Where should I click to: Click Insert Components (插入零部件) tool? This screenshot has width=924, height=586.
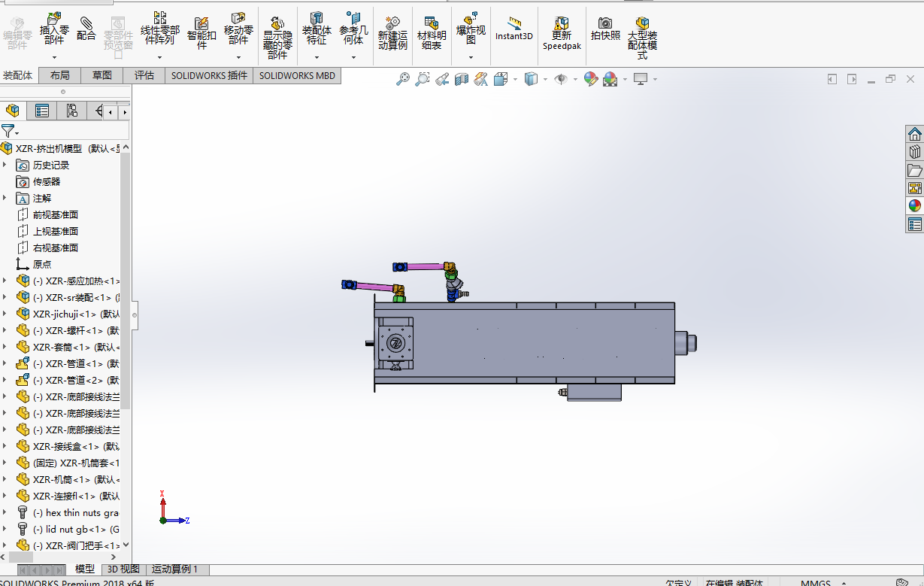pos(54,28)
